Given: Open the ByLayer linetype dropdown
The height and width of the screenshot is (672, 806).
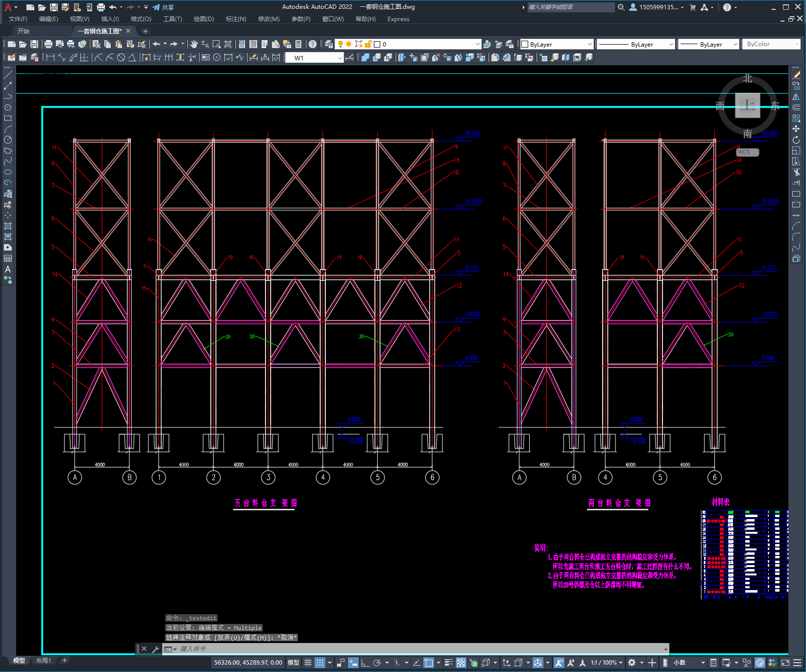Looking at the screenshot, I should click(x=636, y=44).
